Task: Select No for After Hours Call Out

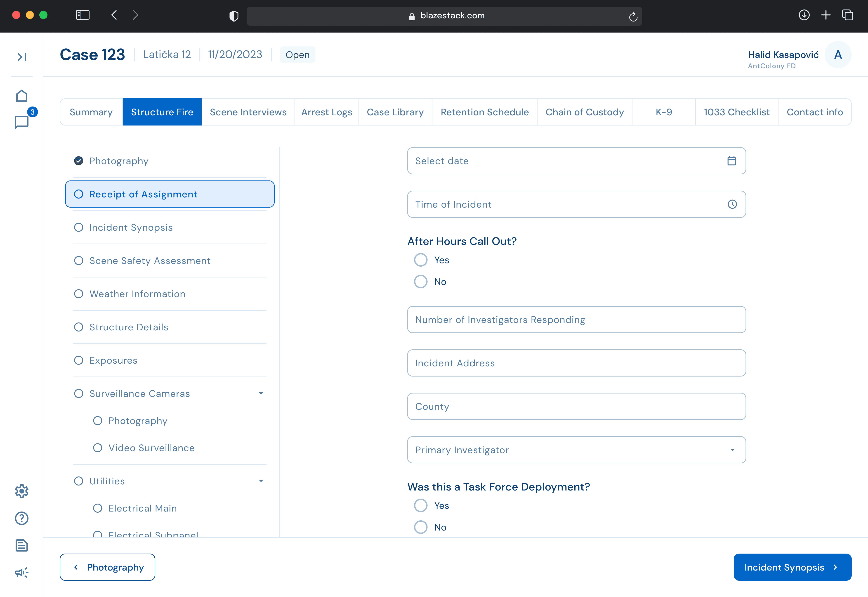Action: coord(420,282)
